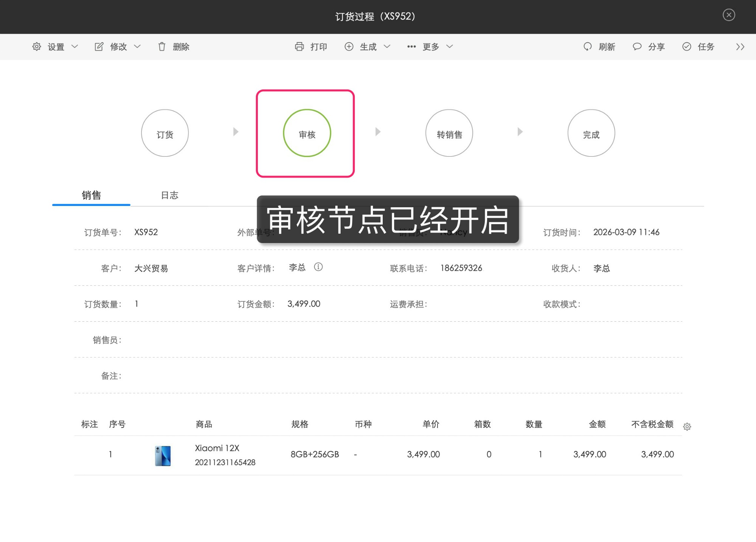Click the 完成 completion node
756x542 pixels.
point(591,133)
